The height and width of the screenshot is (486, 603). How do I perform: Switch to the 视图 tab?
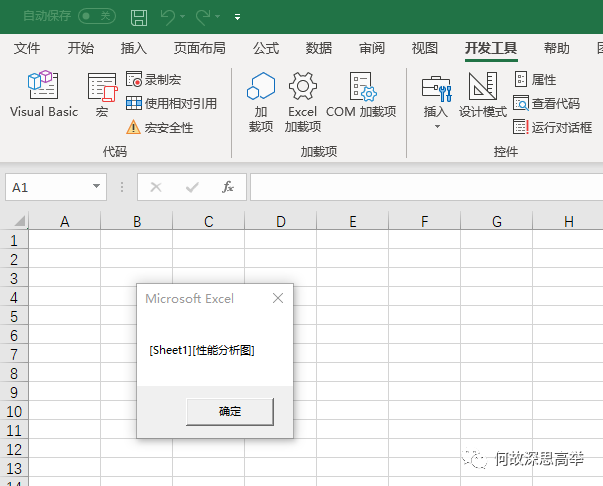tap(425, 48)
